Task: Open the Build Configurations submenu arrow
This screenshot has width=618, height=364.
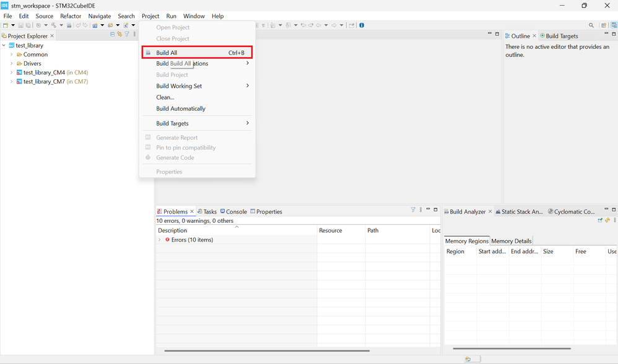Action: 248,63
